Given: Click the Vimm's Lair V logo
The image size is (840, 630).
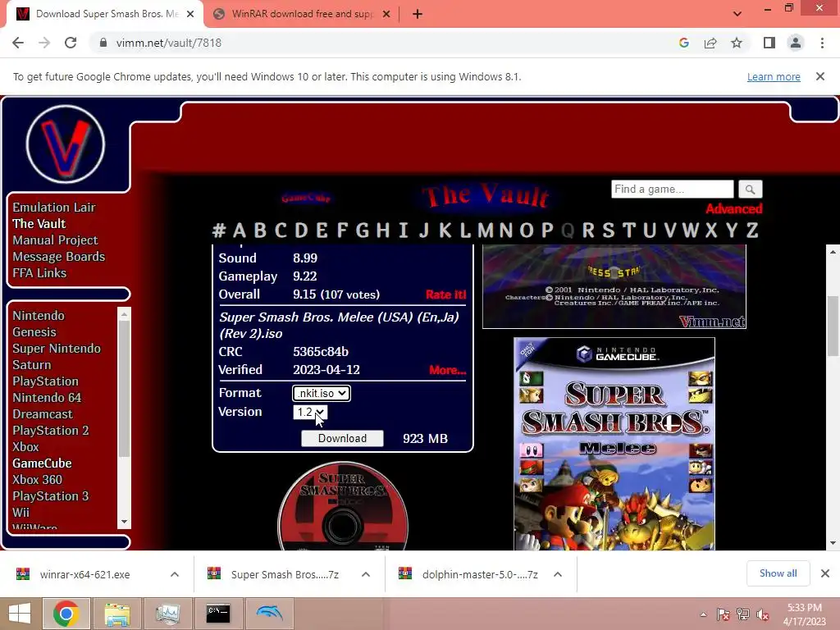Looking at the screenshot, I should pyautogui.click(x=66, y=144).
